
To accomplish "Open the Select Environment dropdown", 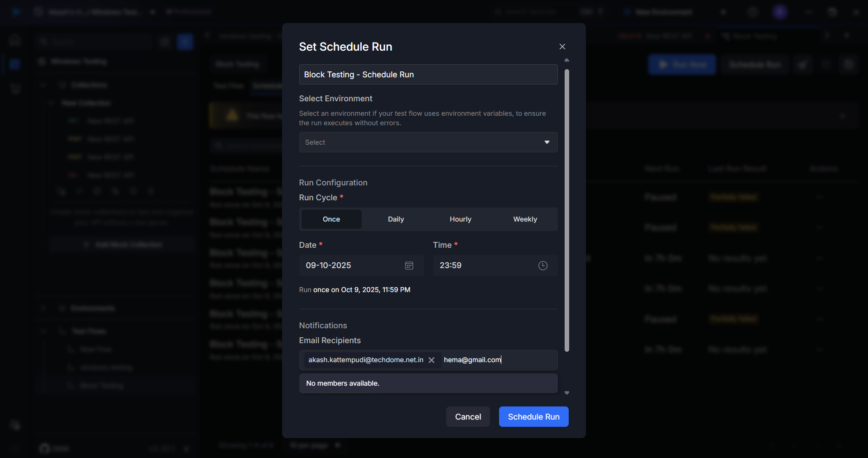I will point(420,142).
